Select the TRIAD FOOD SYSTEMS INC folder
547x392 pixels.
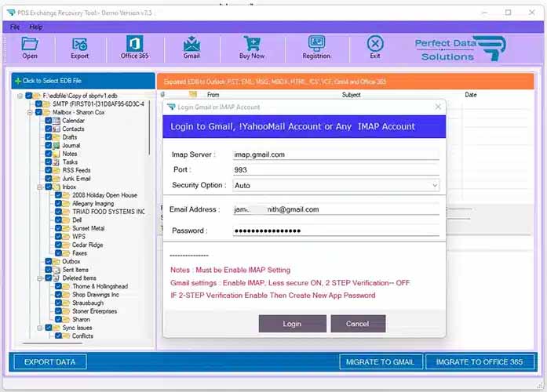(108, 212)
